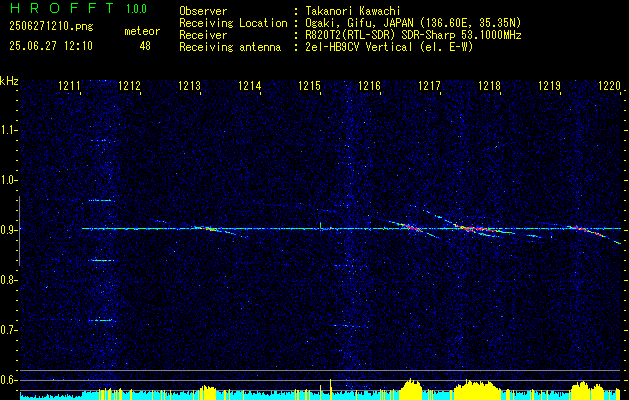Click the Observer field label
This screenshot has width=629, height=400.
203,11
